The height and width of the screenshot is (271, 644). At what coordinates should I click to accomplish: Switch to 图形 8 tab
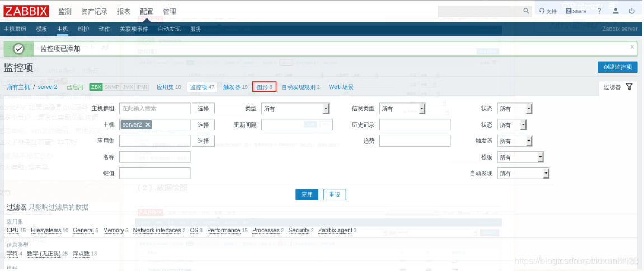pyautogui.click(x=265, y=87)
